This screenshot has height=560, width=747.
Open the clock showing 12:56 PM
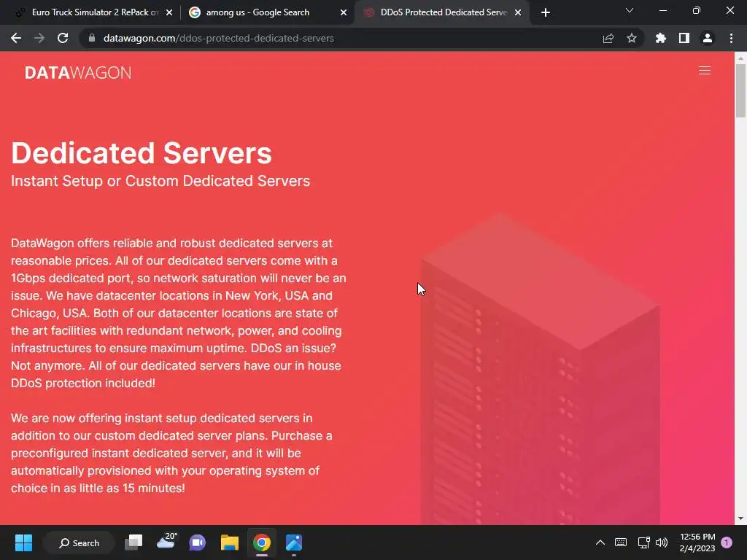coord(697,542)
